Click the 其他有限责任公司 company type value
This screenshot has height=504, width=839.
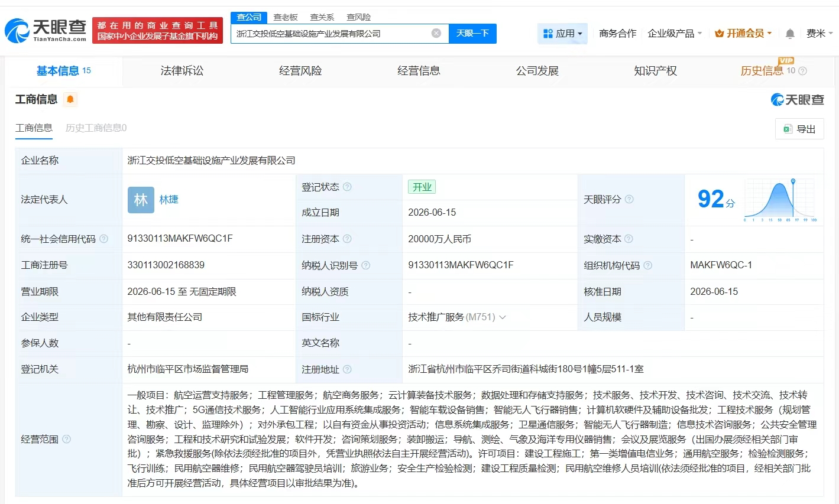pyautogui.click(x=164, y=317)
